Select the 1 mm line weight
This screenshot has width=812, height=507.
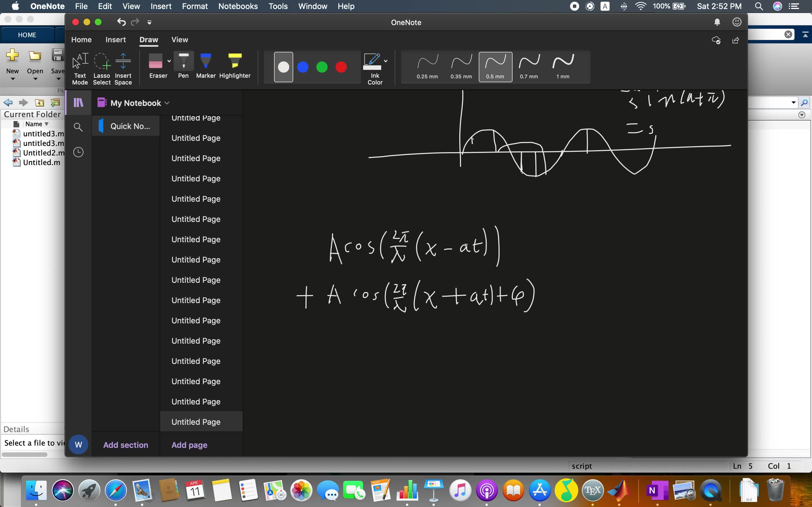tap(562, 66)
